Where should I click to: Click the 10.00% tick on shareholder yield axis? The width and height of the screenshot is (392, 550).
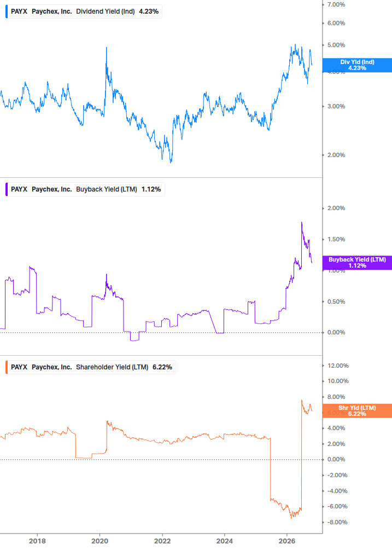pyautogui.click(x=338, y=381)
